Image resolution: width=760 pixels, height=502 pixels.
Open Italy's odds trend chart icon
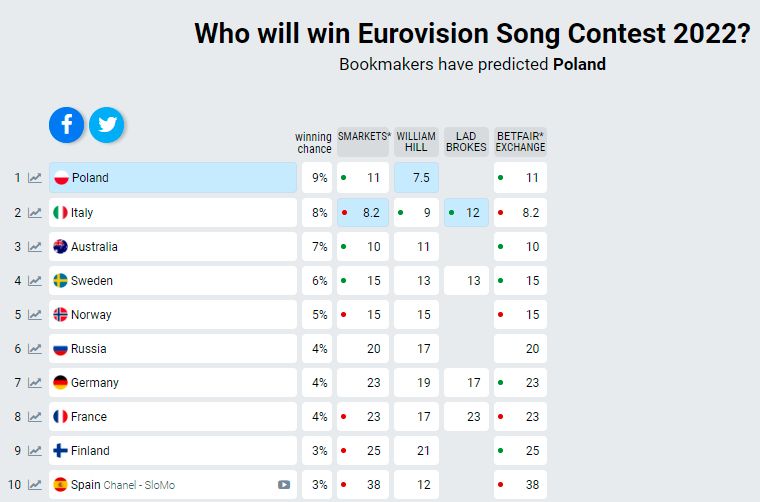[x=35, y=213]
